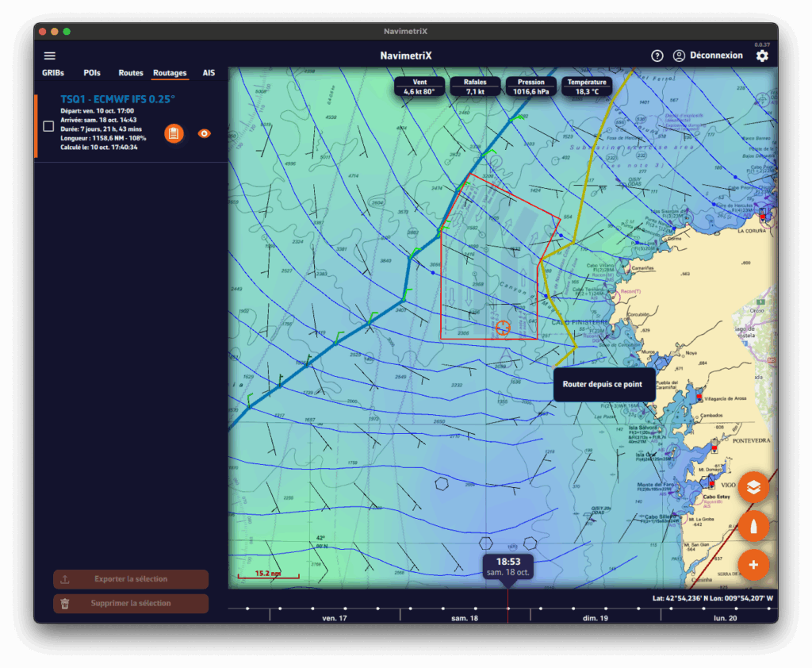Open settings gear icon
The height and width of the screenshot is (668, 812).
761,56
